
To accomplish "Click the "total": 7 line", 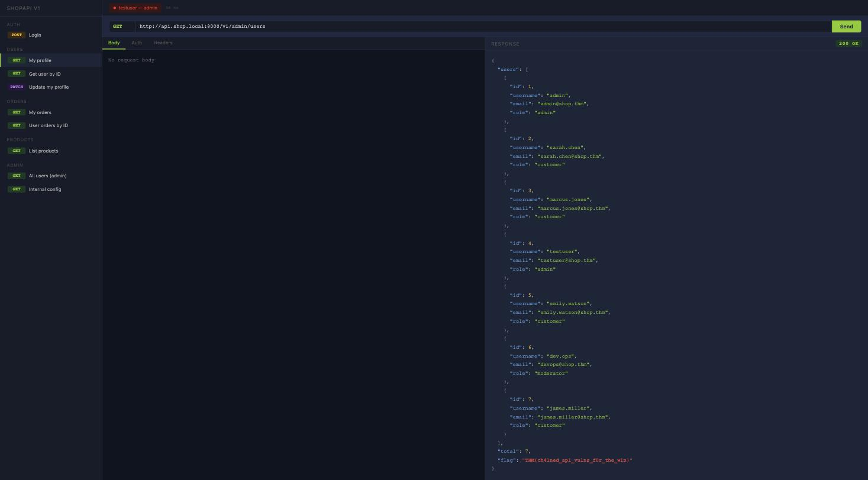I will (x=514, y=451).
